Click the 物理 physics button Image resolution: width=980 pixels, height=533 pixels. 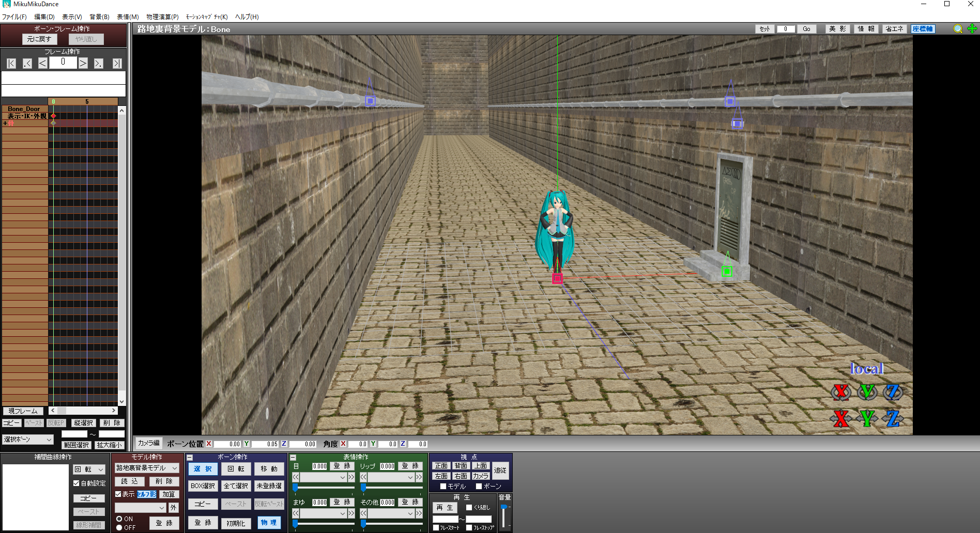tap(269, 523)
